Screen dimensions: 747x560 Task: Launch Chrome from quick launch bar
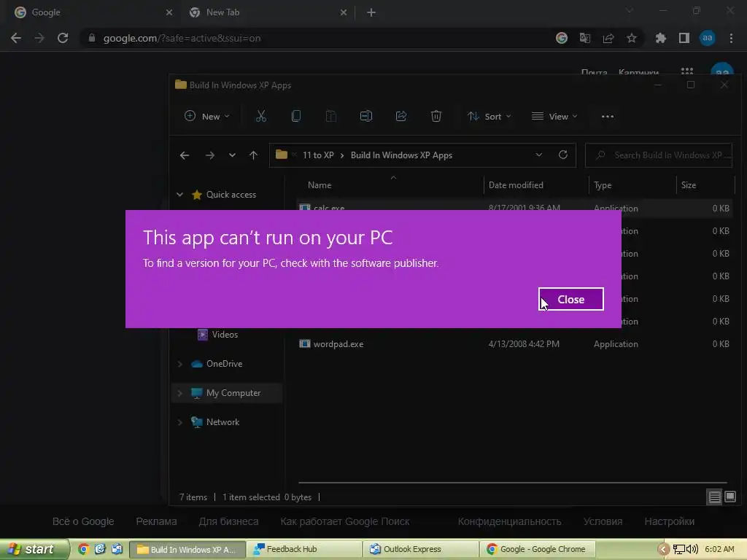tap(83, 549)
